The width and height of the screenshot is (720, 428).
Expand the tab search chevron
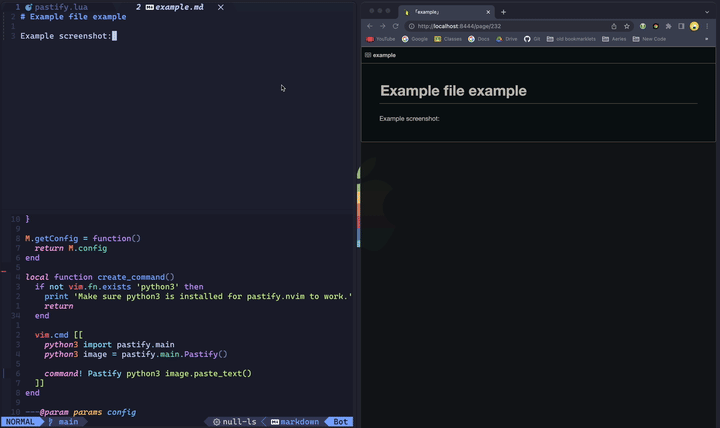click(707, 12)
